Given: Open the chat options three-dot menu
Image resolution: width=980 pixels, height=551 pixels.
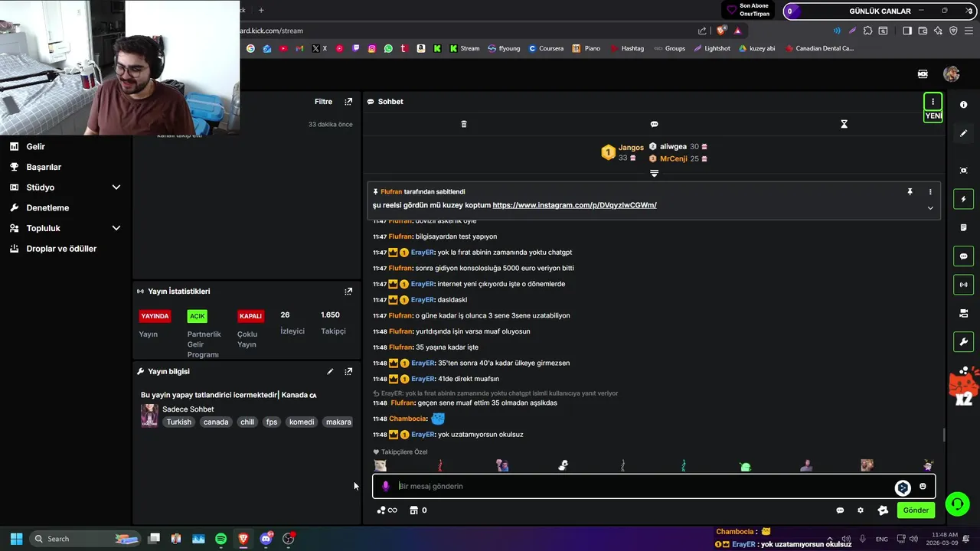Looking at the screenshot, I should 933,102.
